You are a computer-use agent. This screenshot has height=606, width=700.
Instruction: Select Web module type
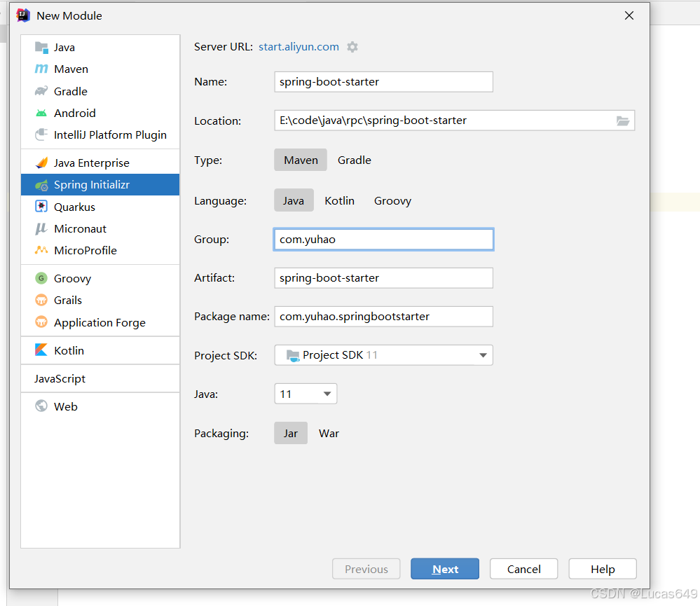100,406
